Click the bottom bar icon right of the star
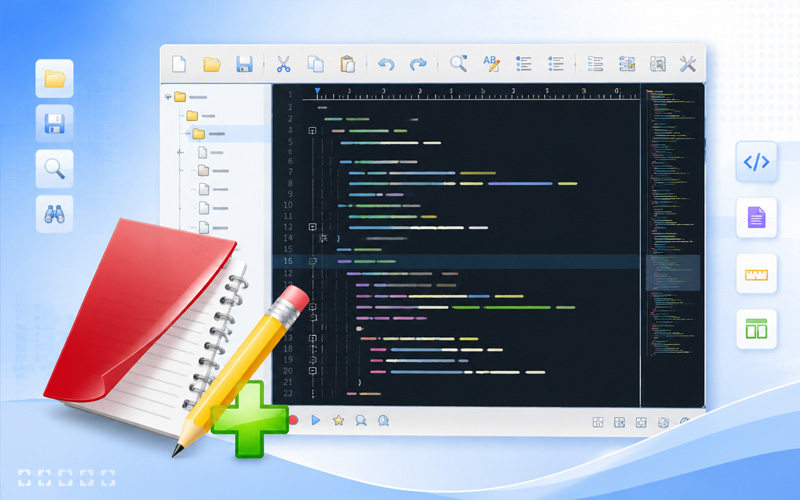Screen dimensions: 800x500 [361, 420]
